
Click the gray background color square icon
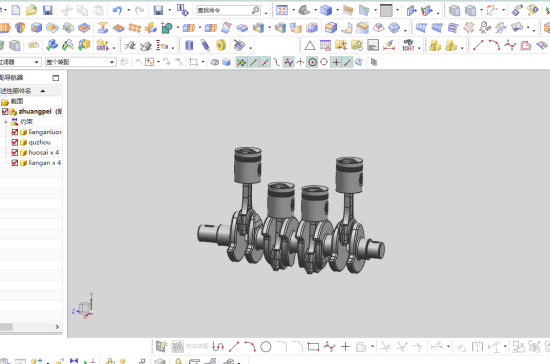point(386,10)
